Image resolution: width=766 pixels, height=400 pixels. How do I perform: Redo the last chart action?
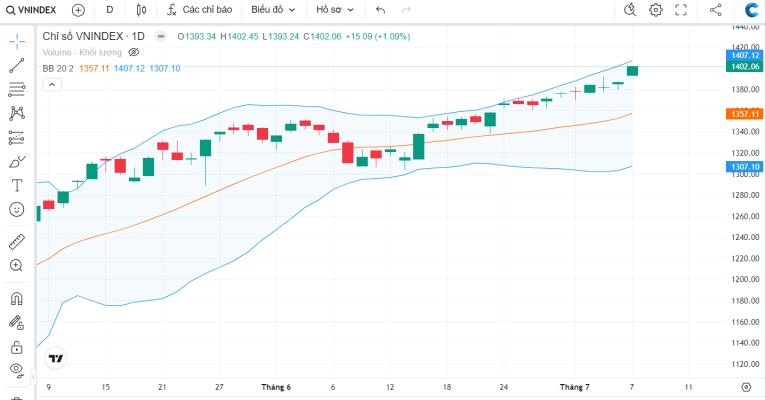pyautogui.click(x=406, y=10)
